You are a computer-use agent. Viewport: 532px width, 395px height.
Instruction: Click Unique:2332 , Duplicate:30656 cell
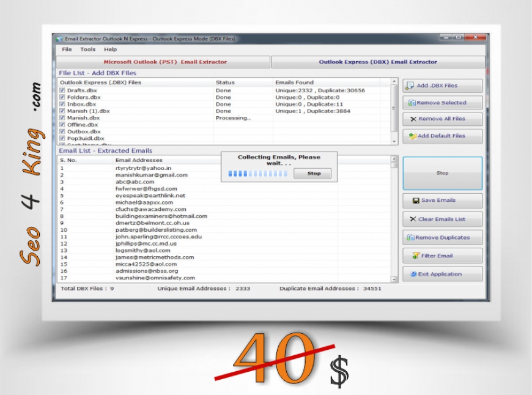[x=320, y=90]
